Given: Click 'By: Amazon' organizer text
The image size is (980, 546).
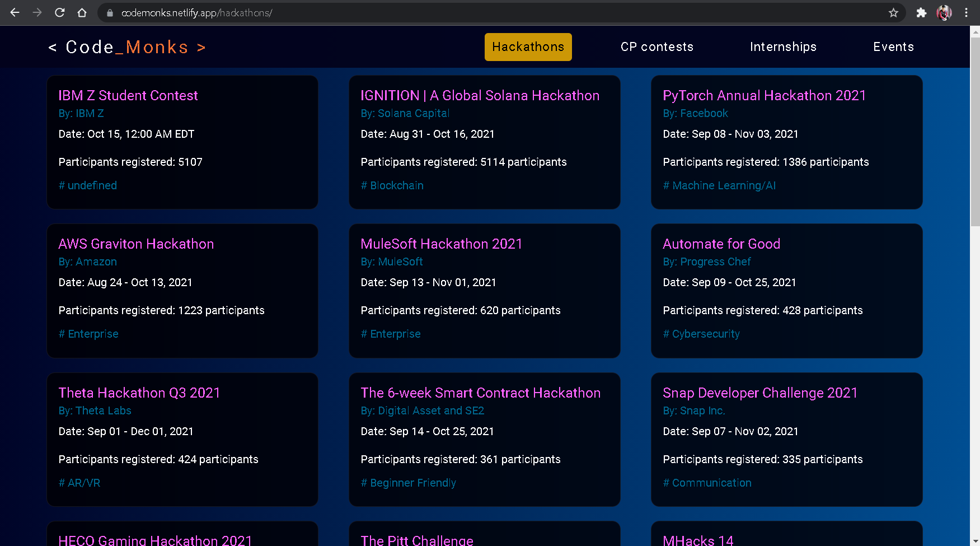Looking at the screenshot, I should click(88, 262).
